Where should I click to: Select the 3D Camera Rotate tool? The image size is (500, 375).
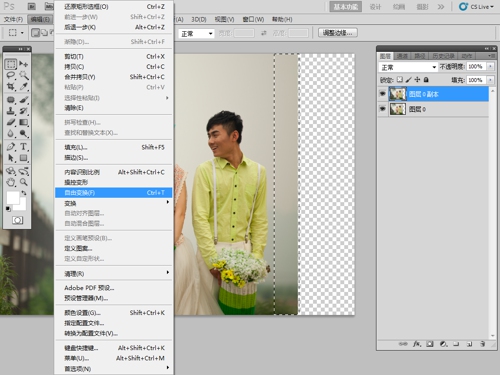tap(23, 171)
